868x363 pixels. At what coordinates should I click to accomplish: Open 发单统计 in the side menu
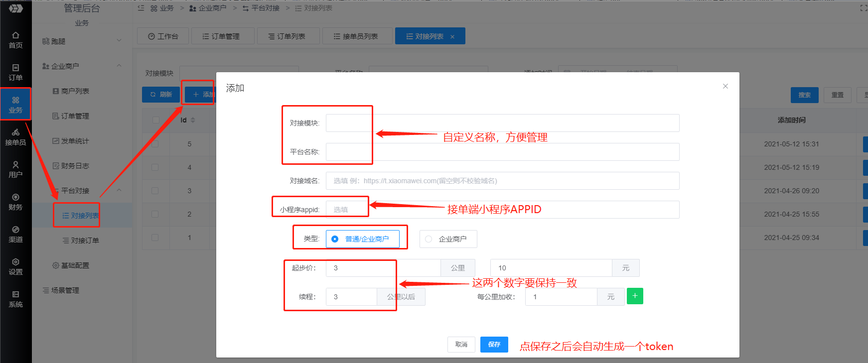tap(75, 141)
